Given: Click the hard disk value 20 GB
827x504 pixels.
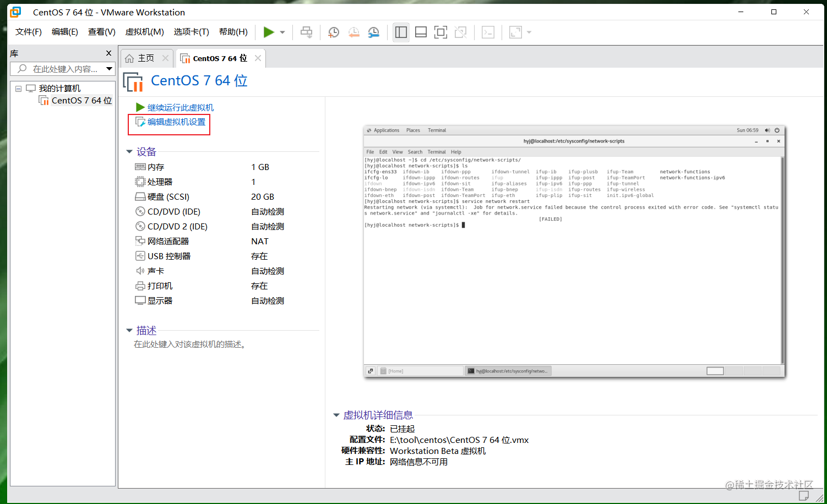Looking at the screenshot, I should [x=263, y=196].
